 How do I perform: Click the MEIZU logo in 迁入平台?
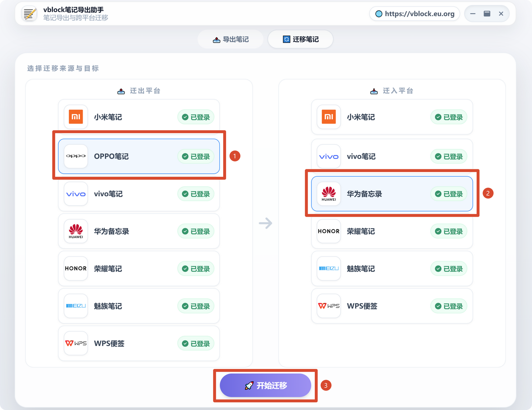coord(329,268)
